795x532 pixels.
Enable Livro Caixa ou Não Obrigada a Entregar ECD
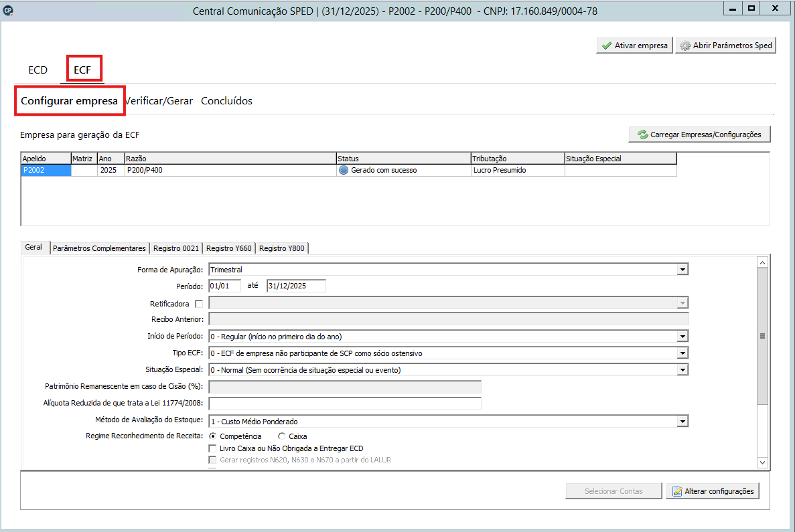[212, 448]
